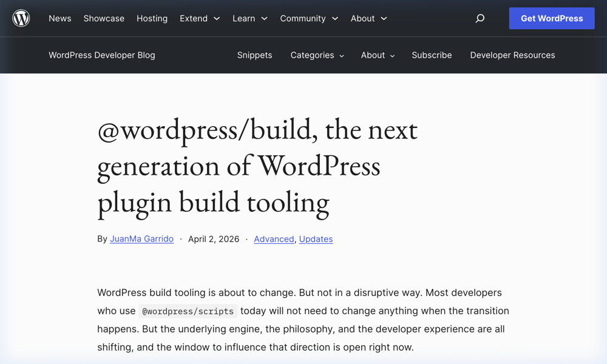Open the About dropdown in top navigation
Image resolution: width=607 pixels, height=364 pixels.
368,19
